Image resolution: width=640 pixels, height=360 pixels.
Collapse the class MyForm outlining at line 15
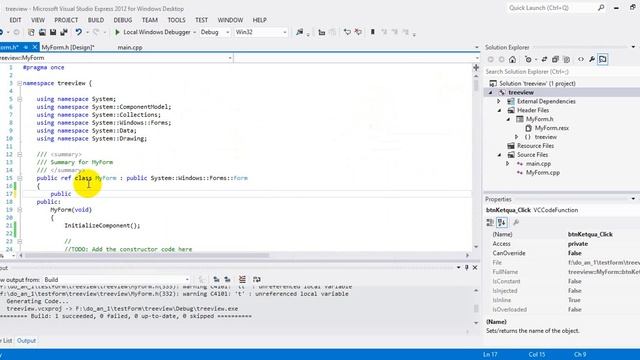(x=19, y=178)
